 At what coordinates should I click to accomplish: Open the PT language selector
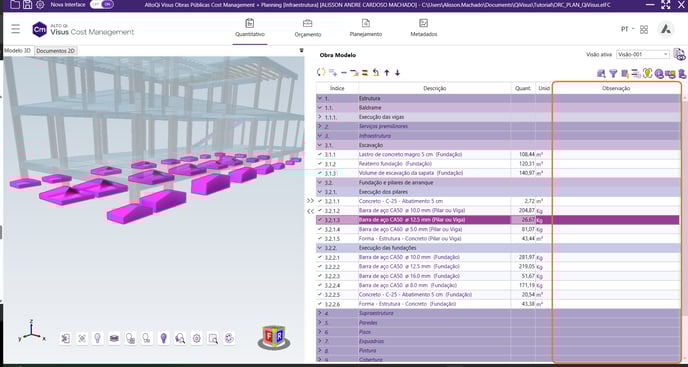[627, 29]
